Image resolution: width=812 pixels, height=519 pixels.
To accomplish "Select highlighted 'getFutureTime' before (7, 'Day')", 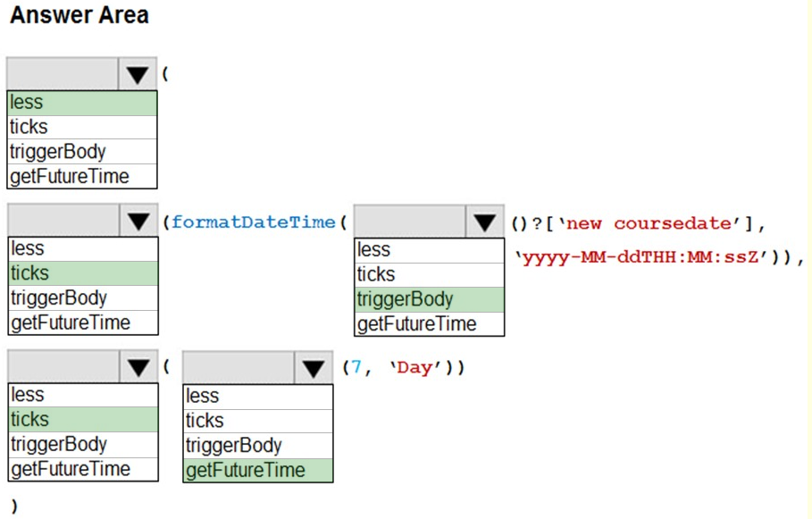I will 258,470.
